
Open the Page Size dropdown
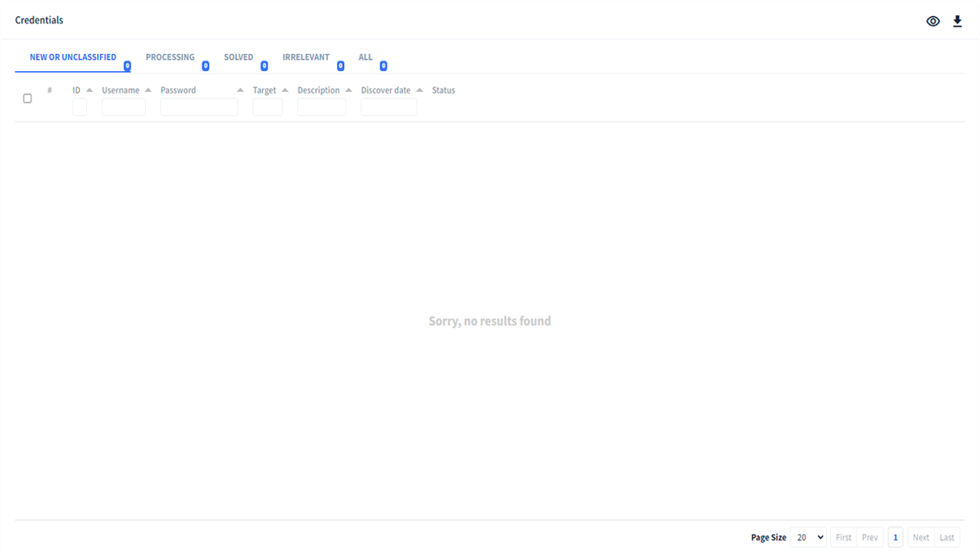[808, 537]
